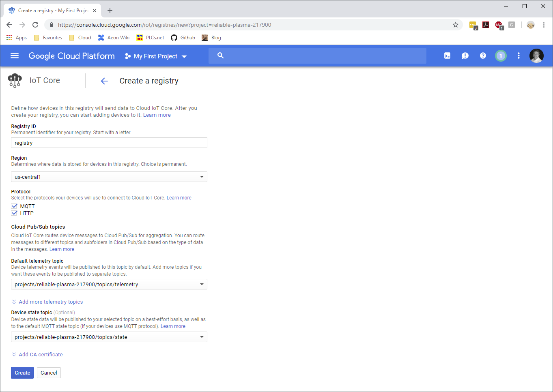Click Learn more in the registry description

[157, 115]
